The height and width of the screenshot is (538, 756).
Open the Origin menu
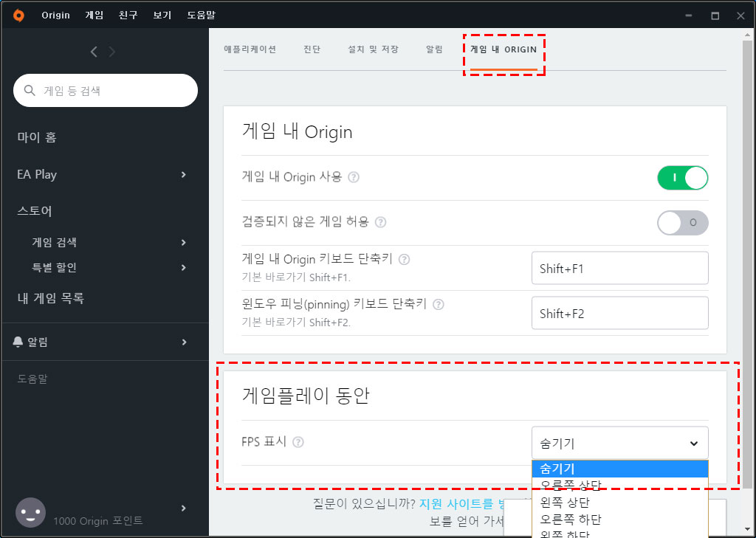click(55, 15)
